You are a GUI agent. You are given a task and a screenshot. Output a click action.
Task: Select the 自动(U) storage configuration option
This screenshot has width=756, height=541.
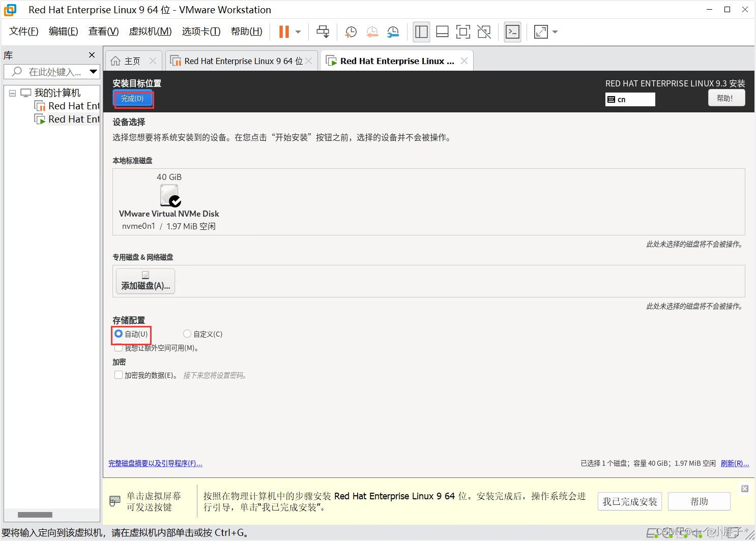click(119, 334)
